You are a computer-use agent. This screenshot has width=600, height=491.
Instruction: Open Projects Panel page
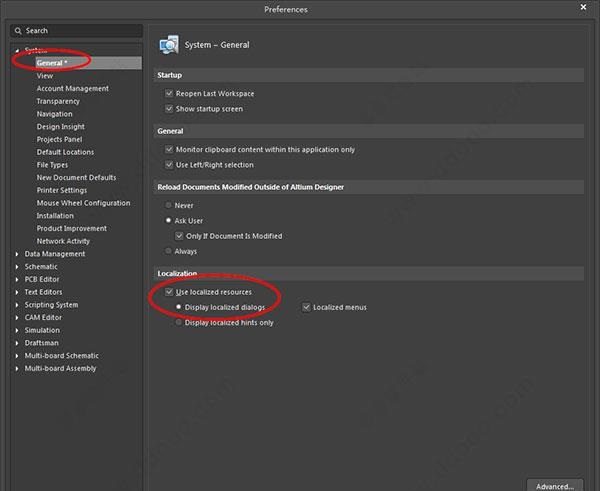[59, 139]
